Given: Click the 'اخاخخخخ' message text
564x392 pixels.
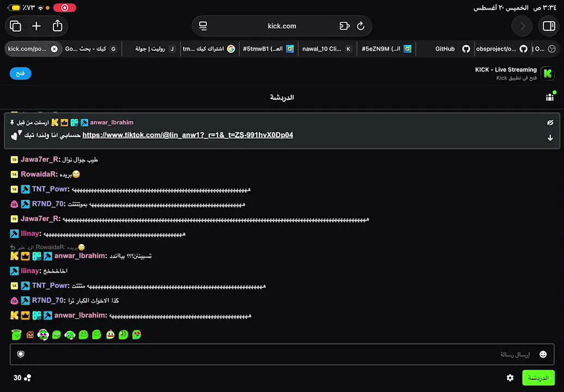Looking at the screenshot, I should pyautogui.click(x=55, y=271).
